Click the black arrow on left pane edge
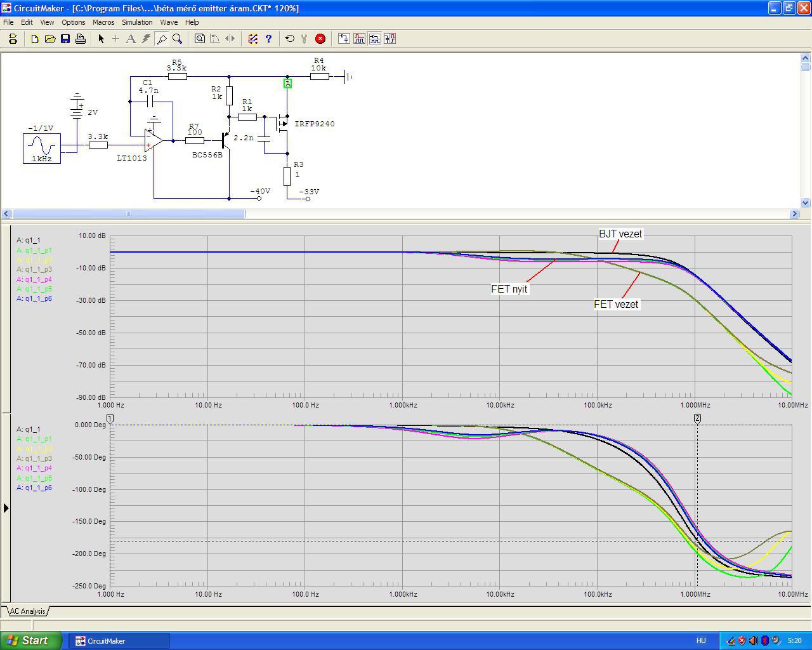Image resolution: width=812 pixels, height=650 pixels. (6, 508)
